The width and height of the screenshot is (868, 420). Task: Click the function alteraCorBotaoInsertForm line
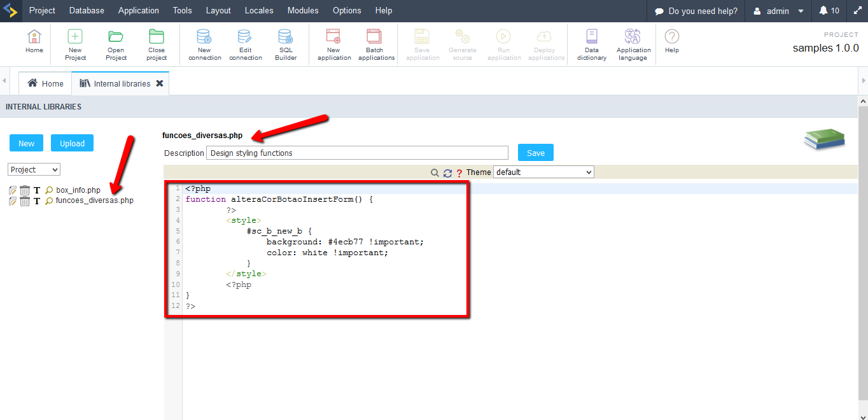tap(279, 199)
